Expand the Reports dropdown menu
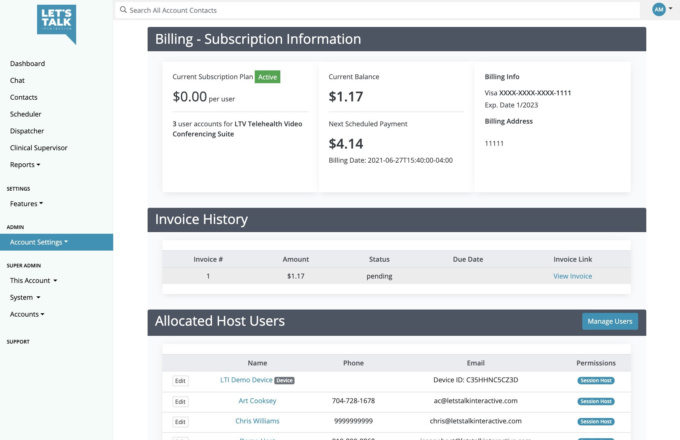The image size is (680, 440). [25, 165]
